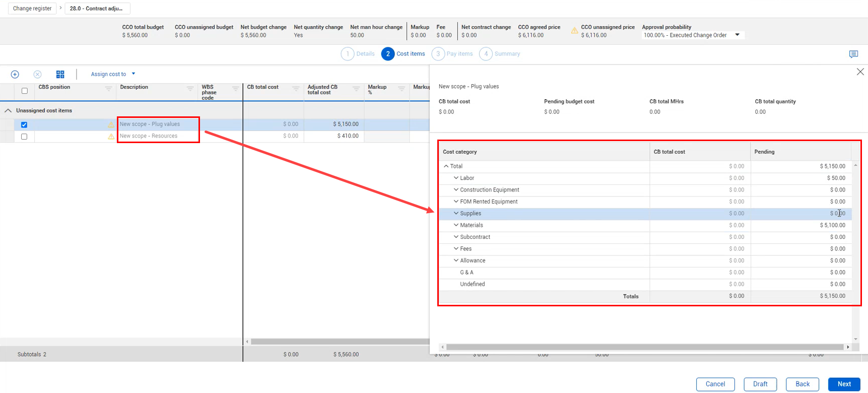
Task: Click the Adjusted CB total cost filter icon
Action: 356,89
